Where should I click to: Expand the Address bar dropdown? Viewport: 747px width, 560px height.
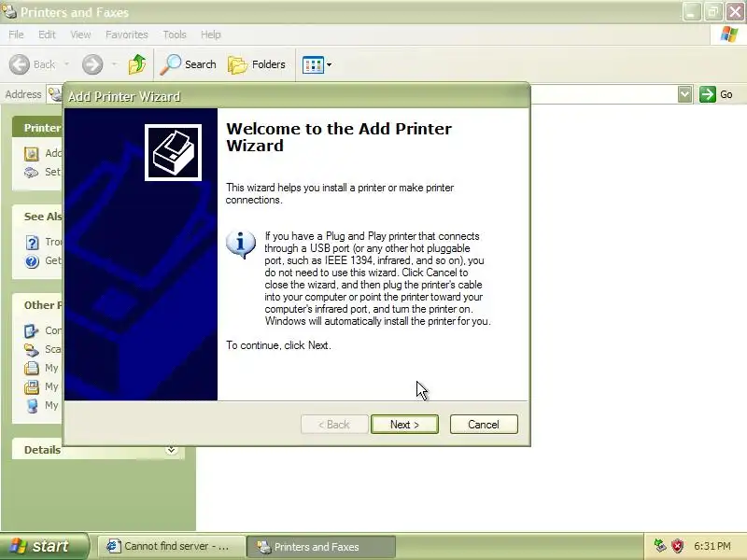click(684, 94)
